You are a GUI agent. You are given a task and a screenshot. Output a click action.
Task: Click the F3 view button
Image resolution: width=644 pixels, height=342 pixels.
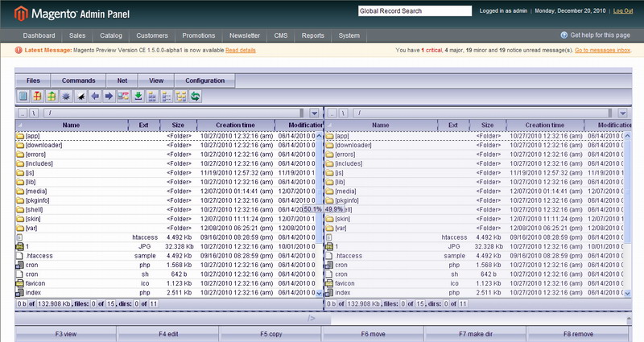(66, 334)
